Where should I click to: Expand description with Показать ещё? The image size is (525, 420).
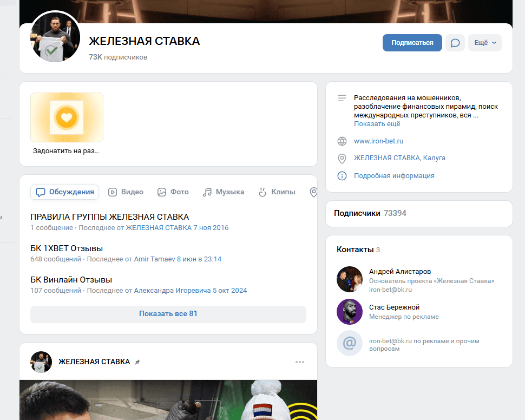[377, 124]
